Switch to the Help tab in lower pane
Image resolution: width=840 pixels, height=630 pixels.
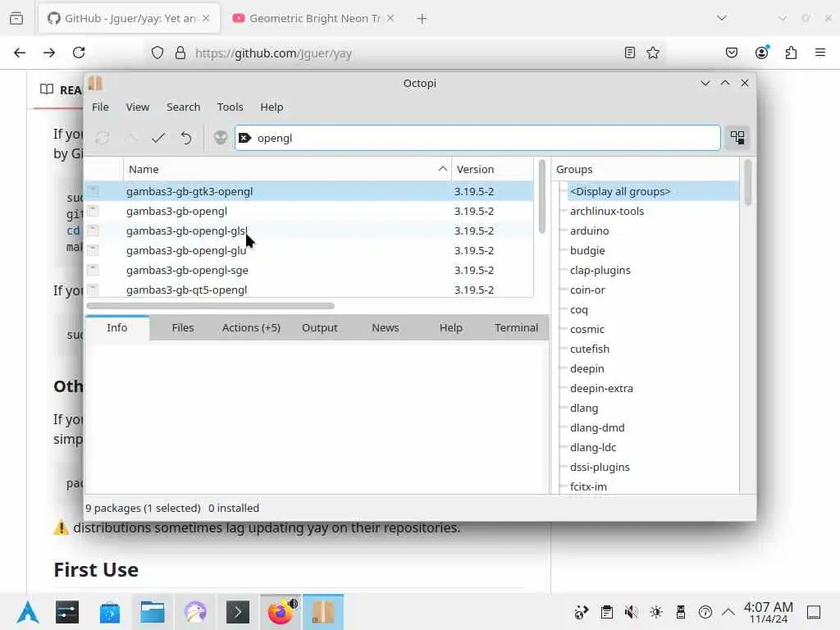coord(450,327)
